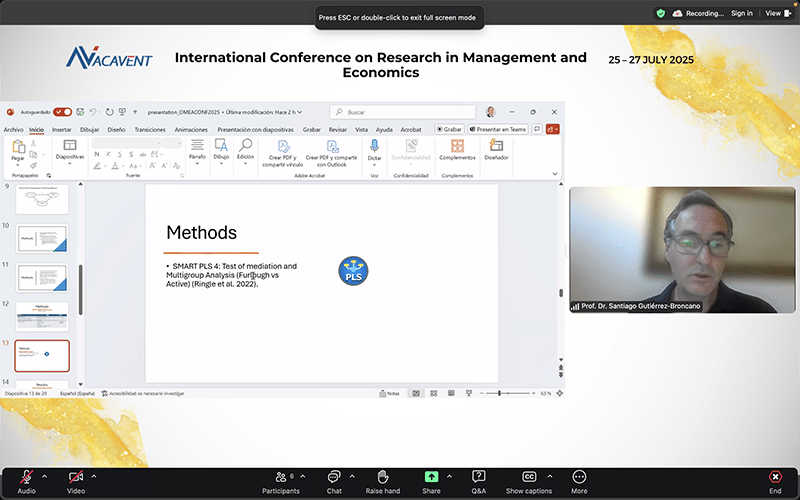Expand video options arrow beside Video
This screenshot has width=800, height=500.
94,476
